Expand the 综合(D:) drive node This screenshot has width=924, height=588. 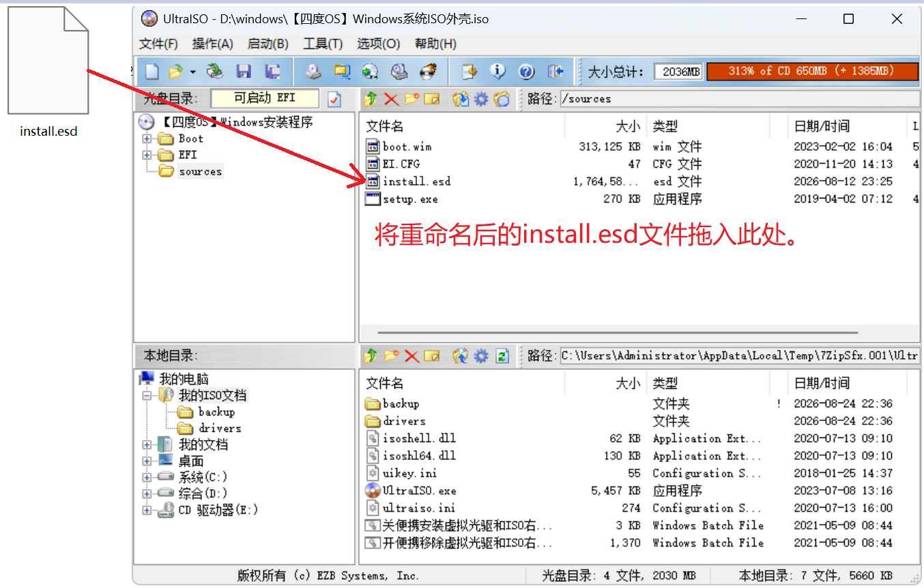pos(147,493)
